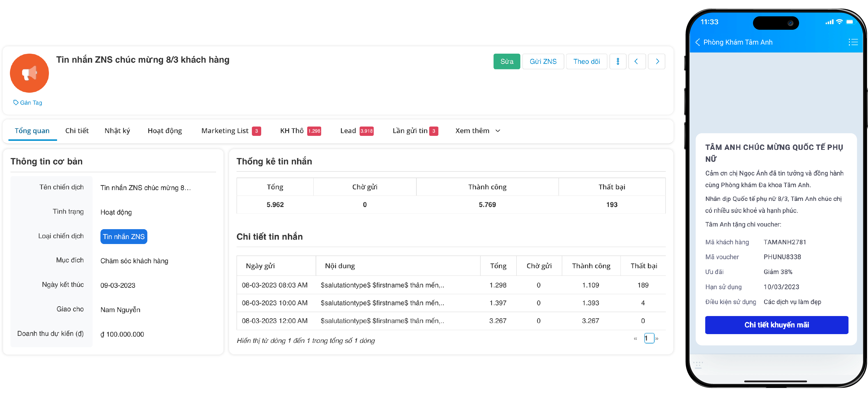
Task: Open the three-dot more options menu
Action: click(617, 62)
